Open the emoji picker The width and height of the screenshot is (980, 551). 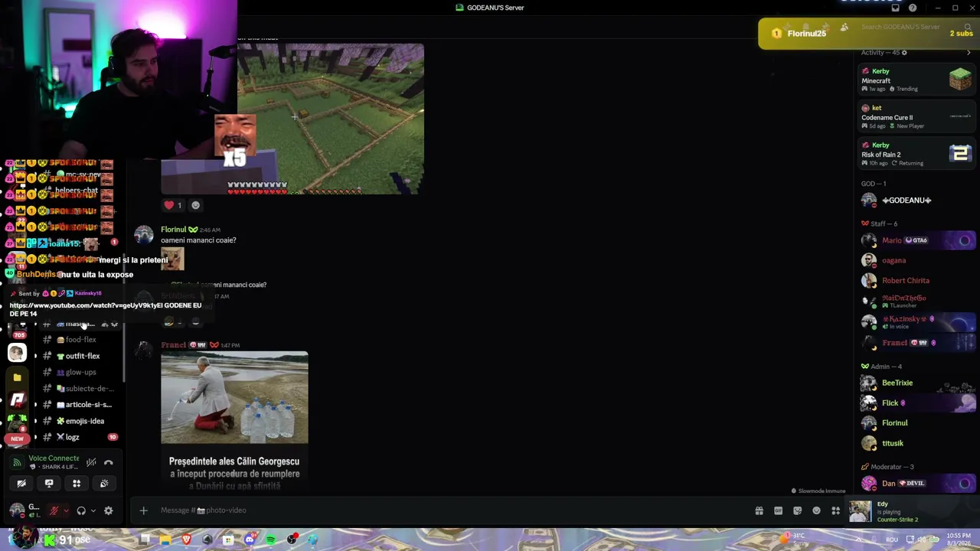816,510
